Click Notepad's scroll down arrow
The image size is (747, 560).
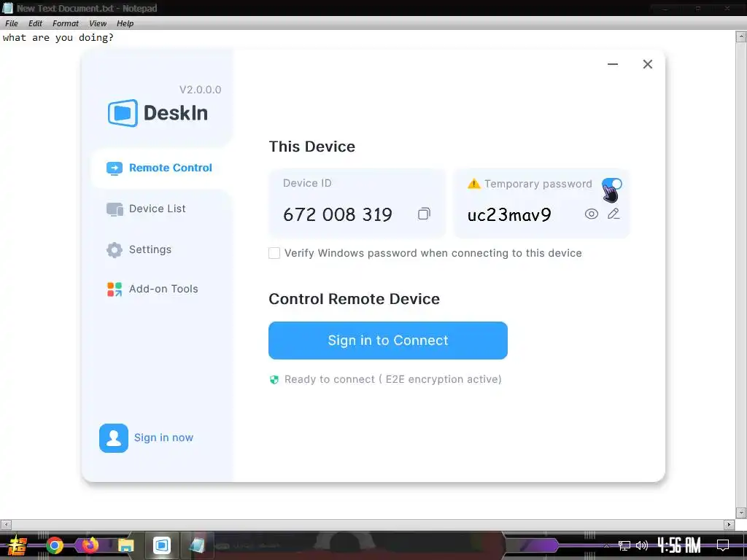[741, 513]
